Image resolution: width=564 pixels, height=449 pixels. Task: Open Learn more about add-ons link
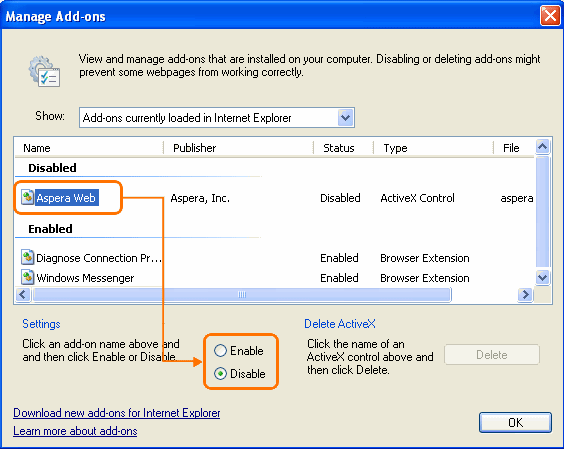pos(75,431)
